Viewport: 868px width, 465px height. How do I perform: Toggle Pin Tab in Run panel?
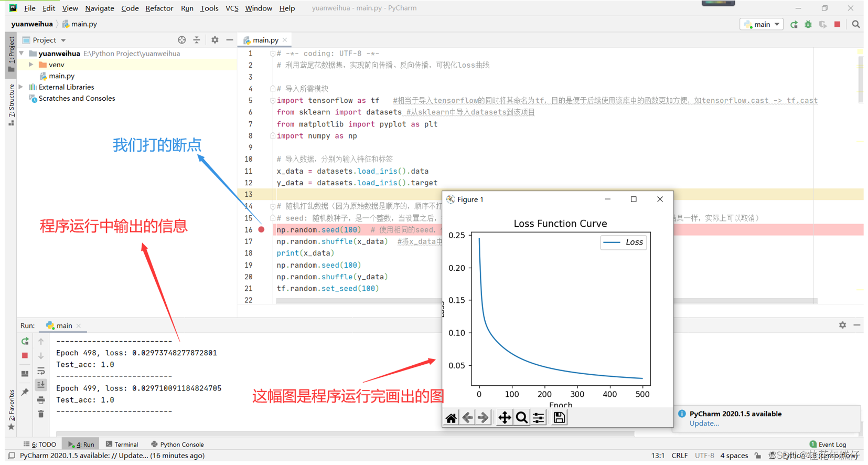click(x=25, y=392)
